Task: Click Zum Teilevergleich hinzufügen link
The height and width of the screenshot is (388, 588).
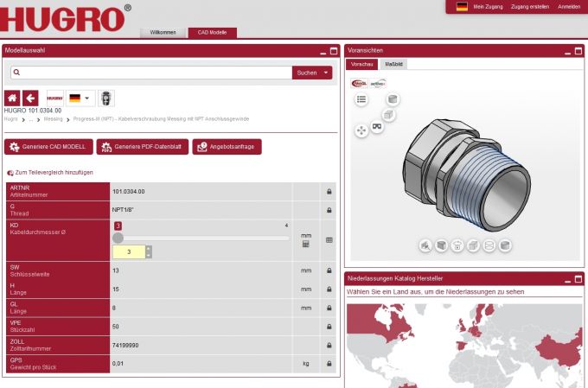Action: coord(50,172)
